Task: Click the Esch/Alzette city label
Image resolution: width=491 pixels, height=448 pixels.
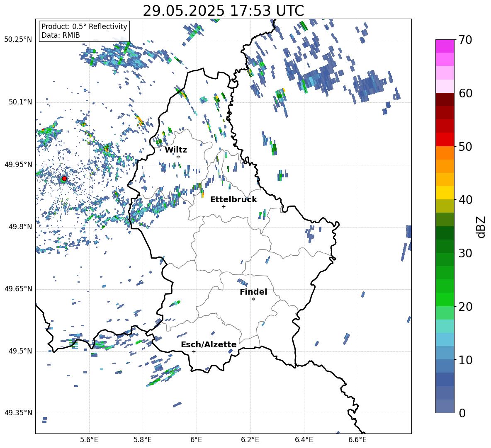Action: 209,345
